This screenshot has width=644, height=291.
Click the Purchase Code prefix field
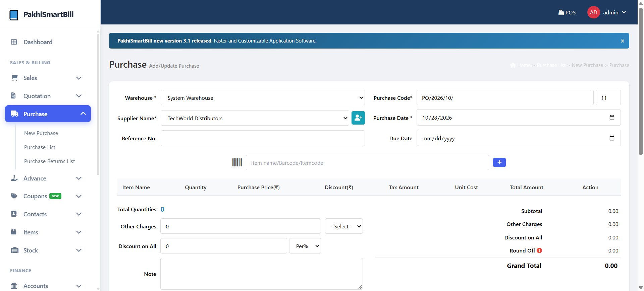[505, 97]
